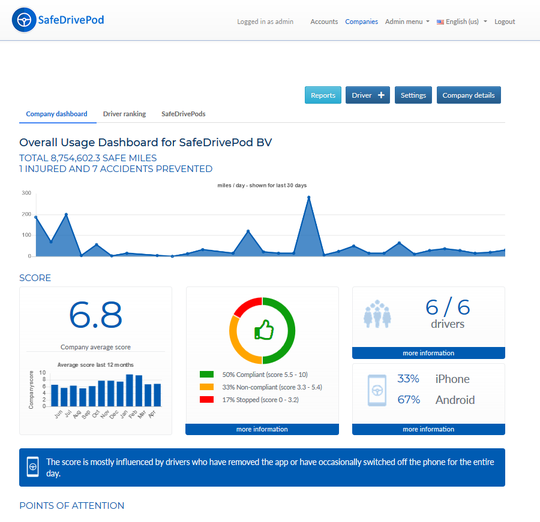540x522 pixels.
Task: Click the green thumbs-up icon in donut
Action: point(263,330)
